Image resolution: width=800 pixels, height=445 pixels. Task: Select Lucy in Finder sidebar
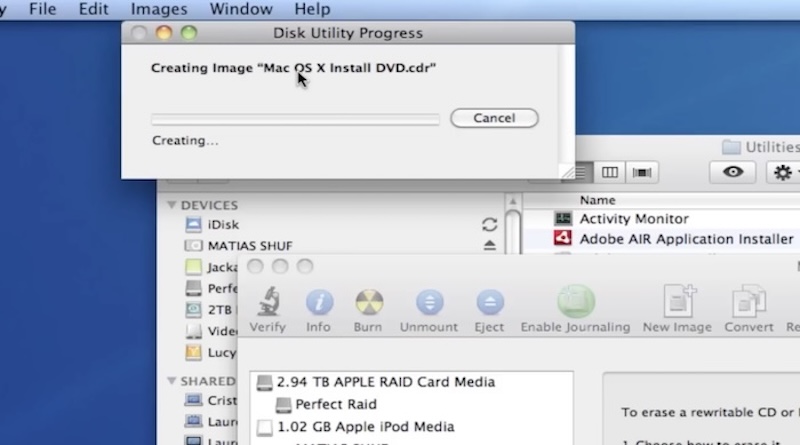click(211, 353)
